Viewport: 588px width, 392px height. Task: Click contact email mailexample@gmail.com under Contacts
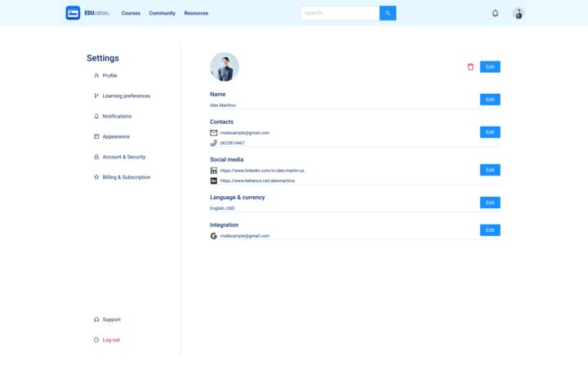[x=244, y=133]
